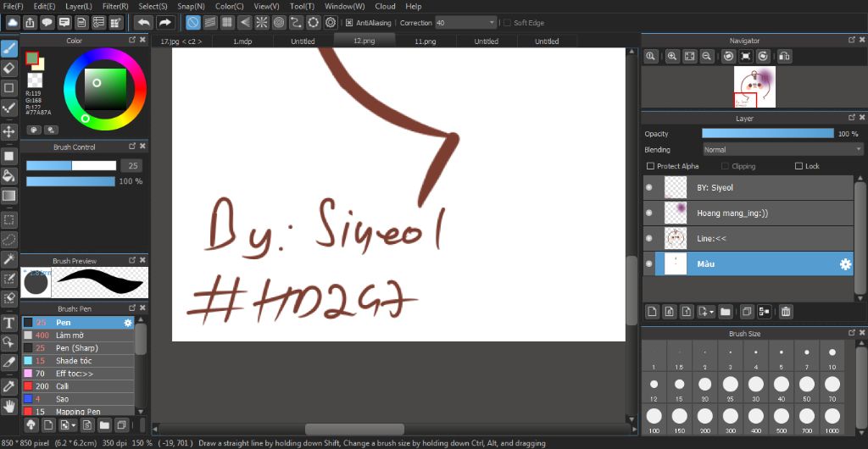Screen dimensions: 868x449
Task: Click the foreground color swatch
Action: pyautogui.click(x=32, y=58)
